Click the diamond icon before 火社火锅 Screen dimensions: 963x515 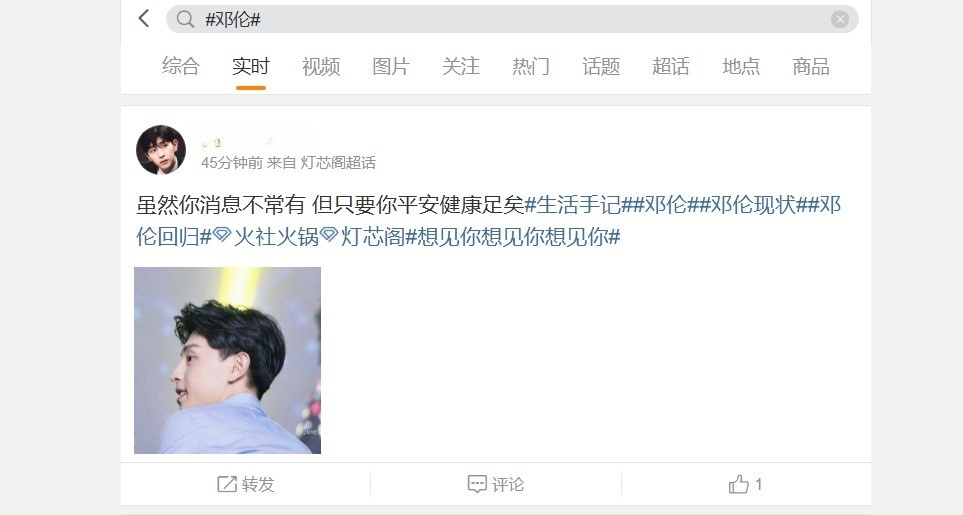pyautogui.click(x=222, y=234)
